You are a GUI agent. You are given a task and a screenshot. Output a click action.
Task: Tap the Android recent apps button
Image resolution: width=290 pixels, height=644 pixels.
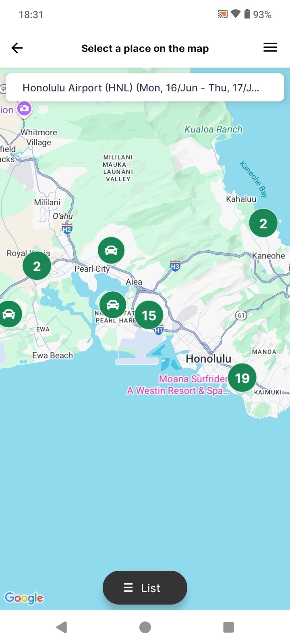tap(228, 627)
